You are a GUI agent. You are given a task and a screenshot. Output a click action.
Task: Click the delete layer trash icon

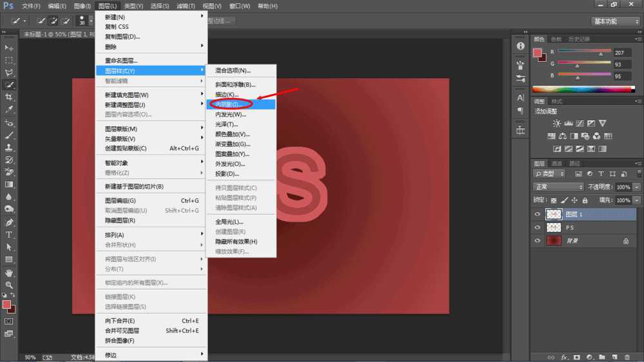(627, 356)
